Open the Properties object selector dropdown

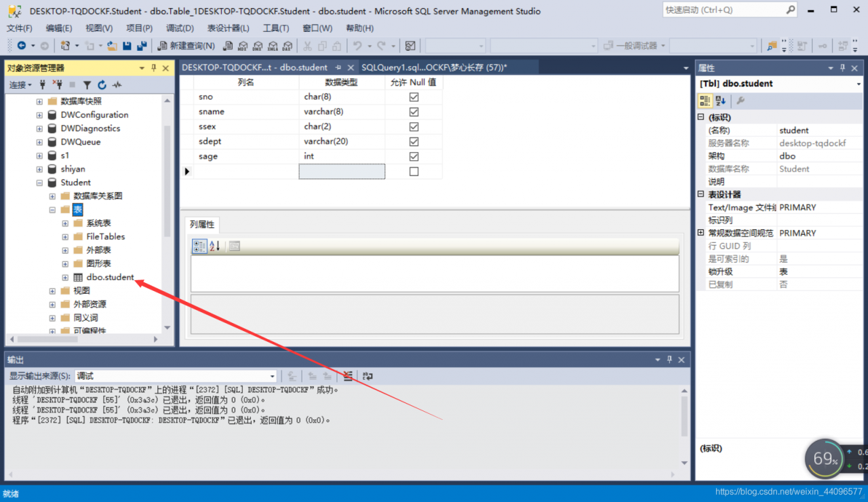pos(859,84)
